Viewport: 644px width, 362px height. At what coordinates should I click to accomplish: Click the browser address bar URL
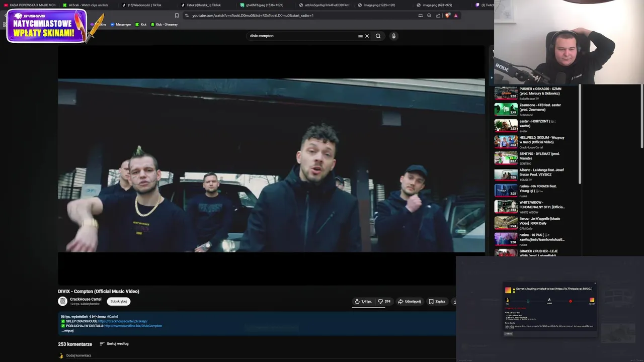click(x=253, y=16)
